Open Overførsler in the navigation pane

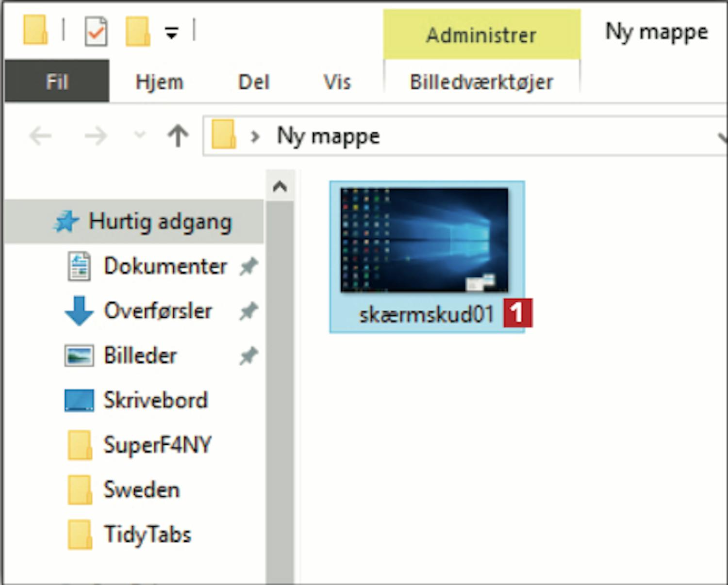point(158,311)
